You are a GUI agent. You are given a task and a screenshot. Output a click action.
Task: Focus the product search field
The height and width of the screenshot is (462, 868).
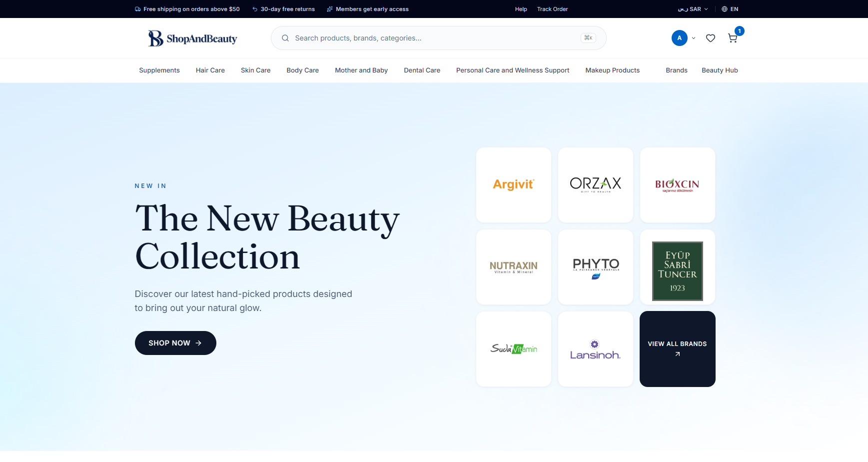tap(439, 38)
